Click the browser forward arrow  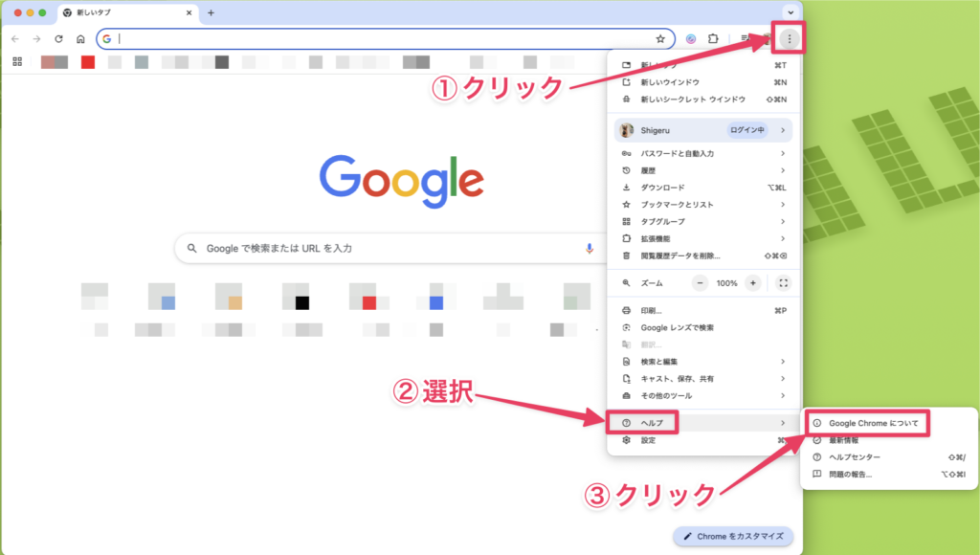[37, 38]
